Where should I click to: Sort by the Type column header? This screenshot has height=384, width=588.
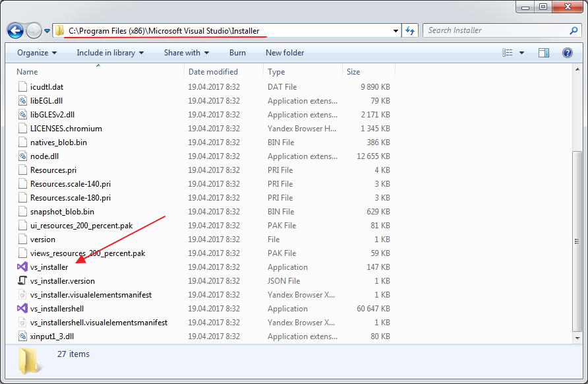tap(303, 72)
